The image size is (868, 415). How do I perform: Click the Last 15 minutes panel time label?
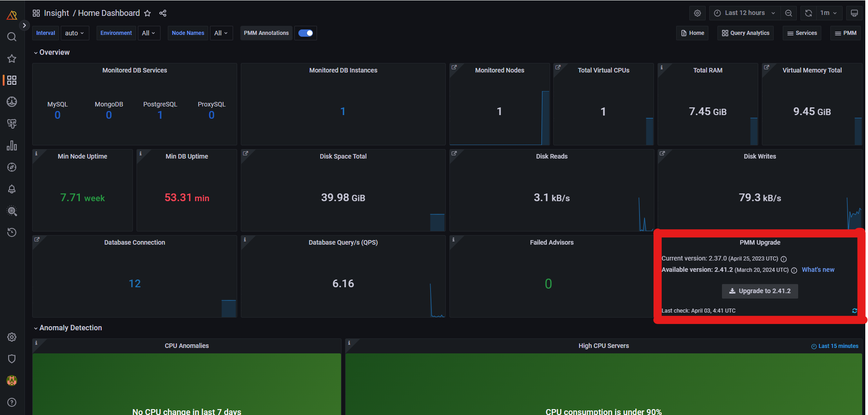coord(834,346)
